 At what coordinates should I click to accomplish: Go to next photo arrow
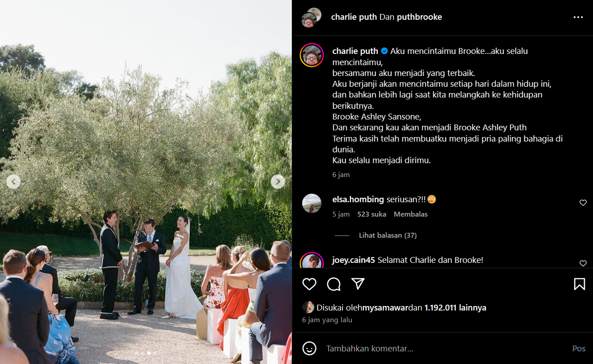[278, 182]
